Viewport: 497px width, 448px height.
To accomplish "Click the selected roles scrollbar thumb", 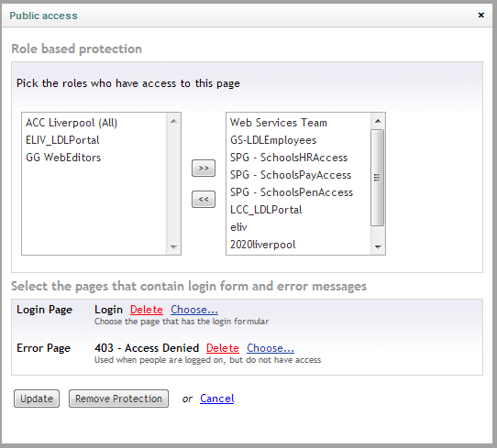I will tap(377, 178).
